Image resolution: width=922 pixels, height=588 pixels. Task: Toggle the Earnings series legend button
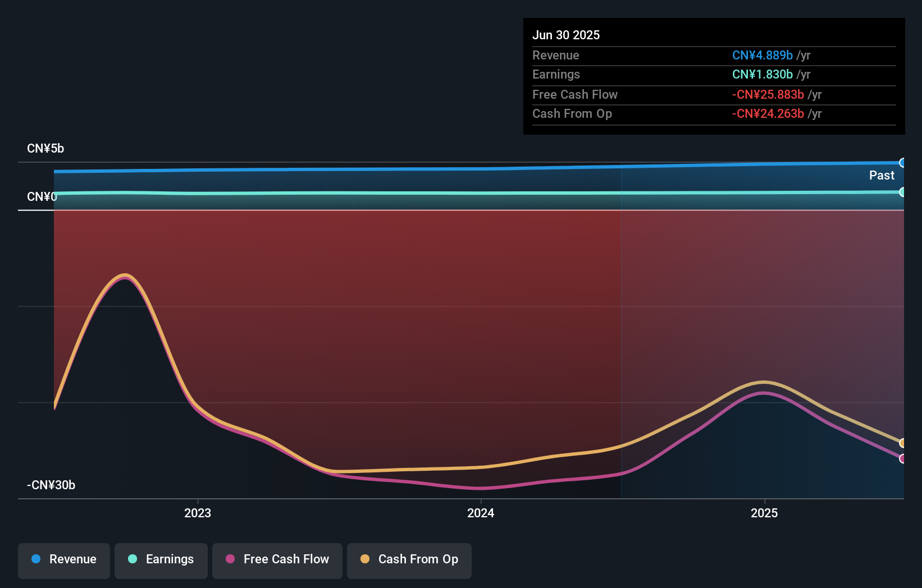[161, 560]
